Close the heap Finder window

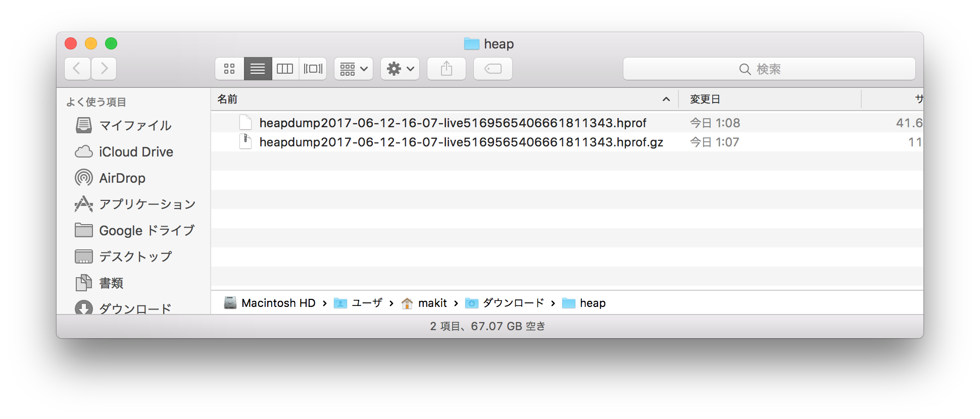[71, 43]
